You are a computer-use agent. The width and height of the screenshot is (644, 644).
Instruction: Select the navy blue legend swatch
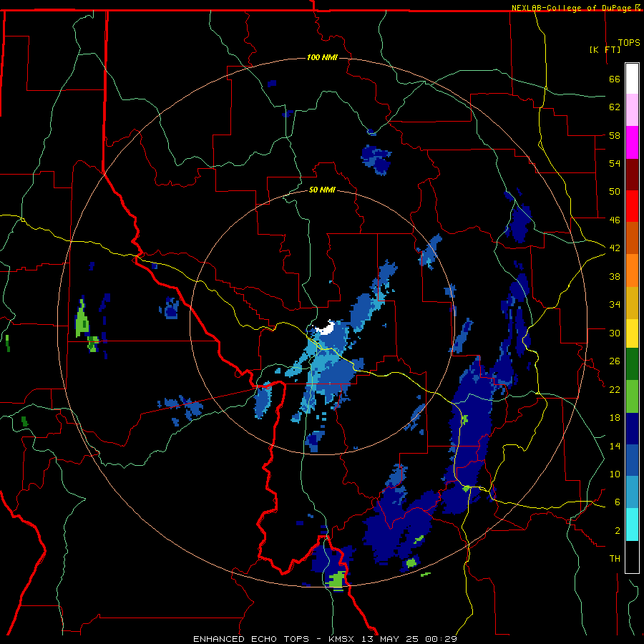(x=632, y=429)
